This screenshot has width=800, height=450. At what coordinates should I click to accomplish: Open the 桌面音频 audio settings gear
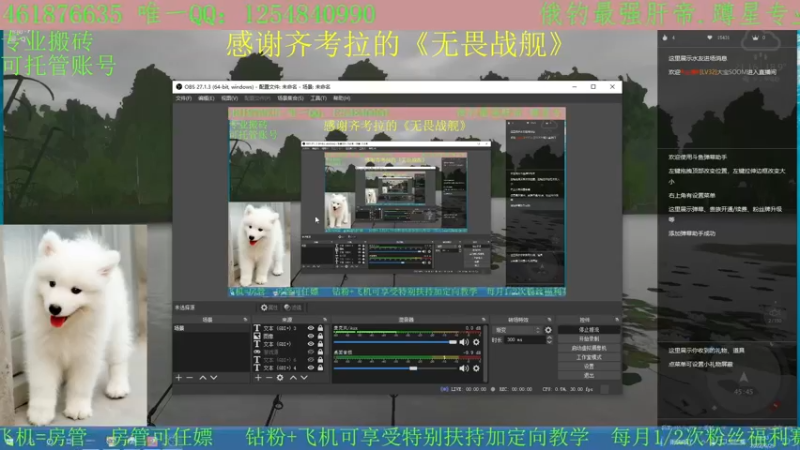click(477, 368)
